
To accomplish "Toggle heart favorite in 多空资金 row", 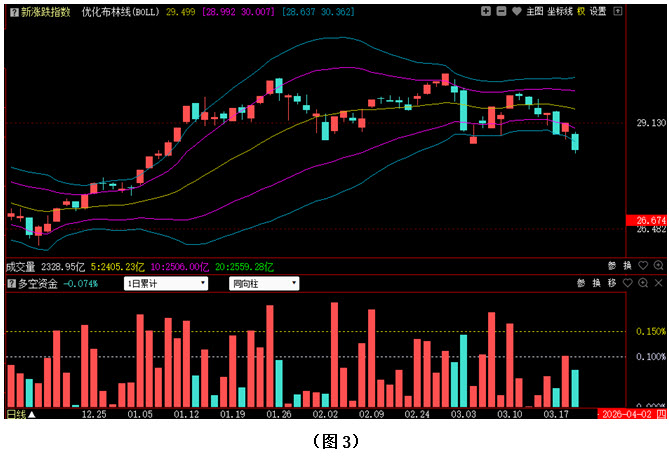I will pyautogui.click(x=629, y=283).
